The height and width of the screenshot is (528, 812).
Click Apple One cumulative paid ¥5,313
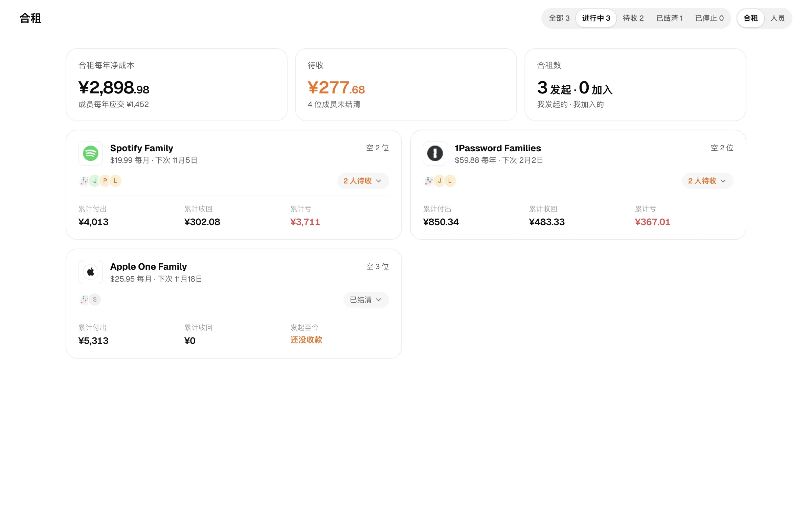[93, 340]
